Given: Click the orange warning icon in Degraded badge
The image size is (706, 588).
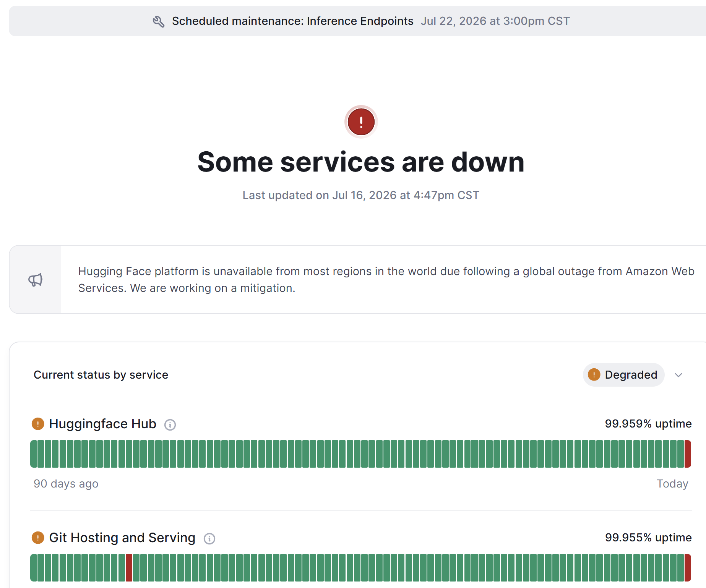Looking at the screenshot, I should coord(594,375).
